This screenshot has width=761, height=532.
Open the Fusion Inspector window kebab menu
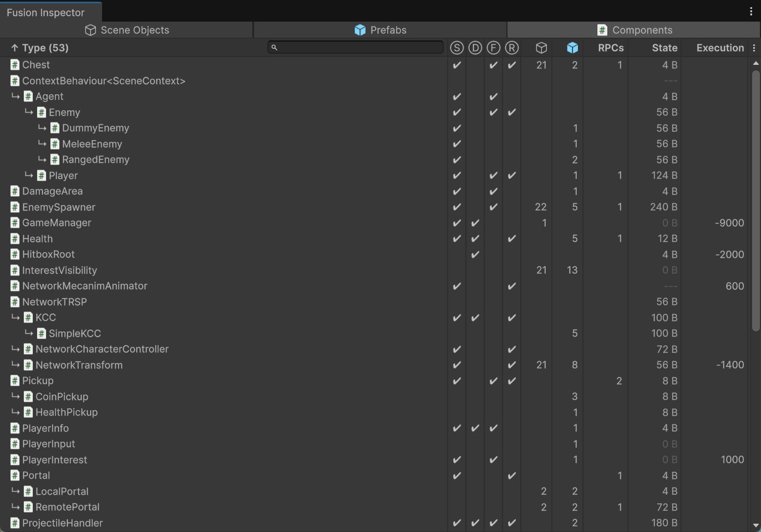click(751, 12)
